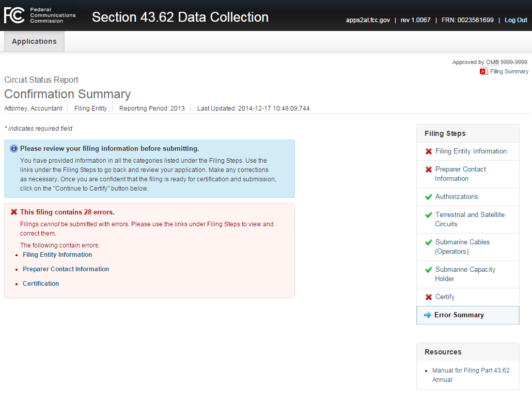Open the Certification error link
The height and width of the screenshot is (402, 532).
tap(41, 284)
